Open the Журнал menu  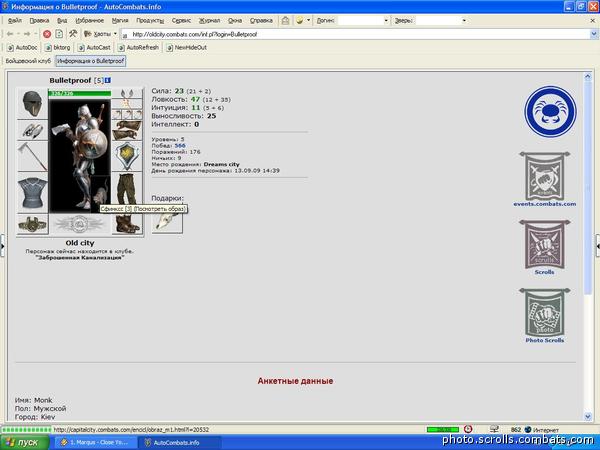pyautogui.click(x=209, y=20)
